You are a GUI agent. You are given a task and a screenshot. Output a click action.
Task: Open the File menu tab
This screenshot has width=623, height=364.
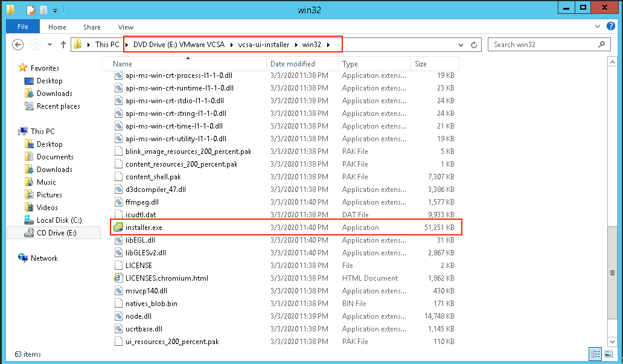[23, 27]
